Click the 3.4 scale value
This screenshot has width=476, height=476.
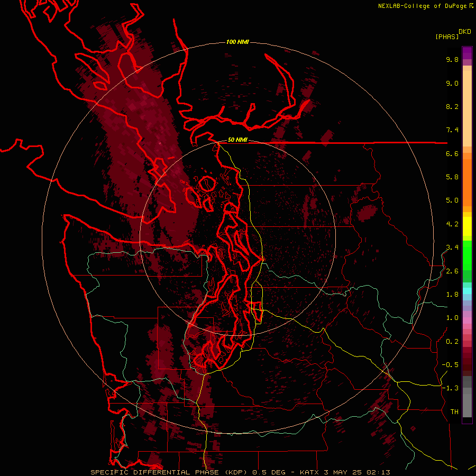[452, 248]
